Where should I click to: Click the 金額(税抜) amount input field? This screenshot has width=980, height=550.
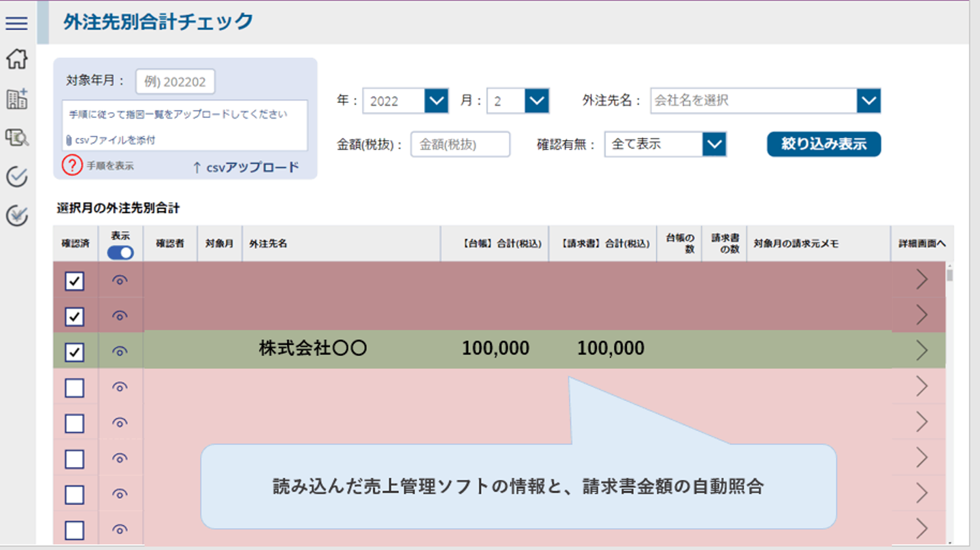(460, 144)
